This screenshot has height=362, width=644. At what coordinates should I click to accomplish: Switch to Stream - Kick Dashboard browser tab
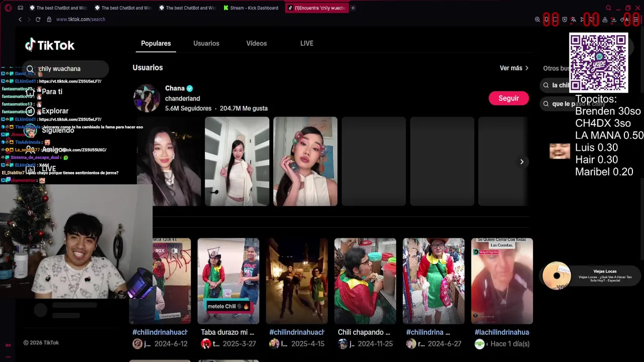[251, 8]
